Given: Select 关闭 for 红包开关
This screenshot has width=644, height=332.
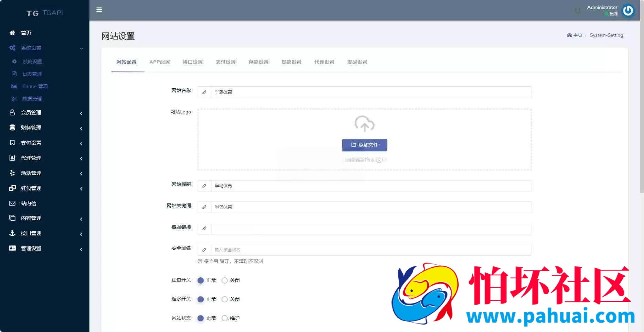Looking at the screenshot, I should [225, 280].
